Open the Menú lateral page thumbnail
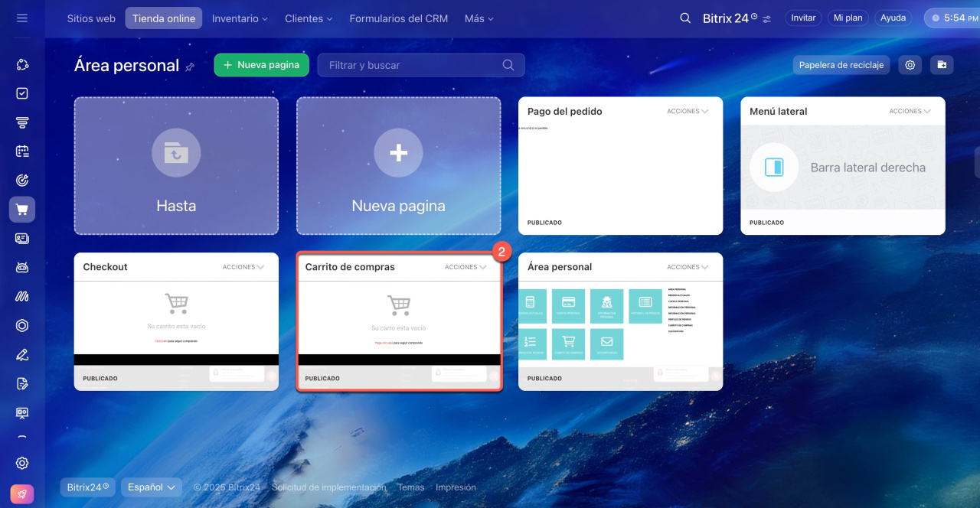 click(842, 168)
